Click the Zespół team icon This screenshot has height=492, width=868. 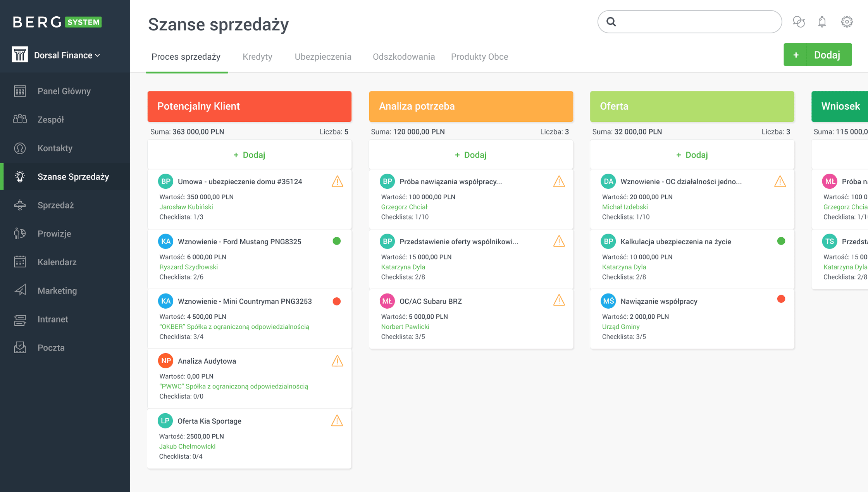click(x=20, y=119)
